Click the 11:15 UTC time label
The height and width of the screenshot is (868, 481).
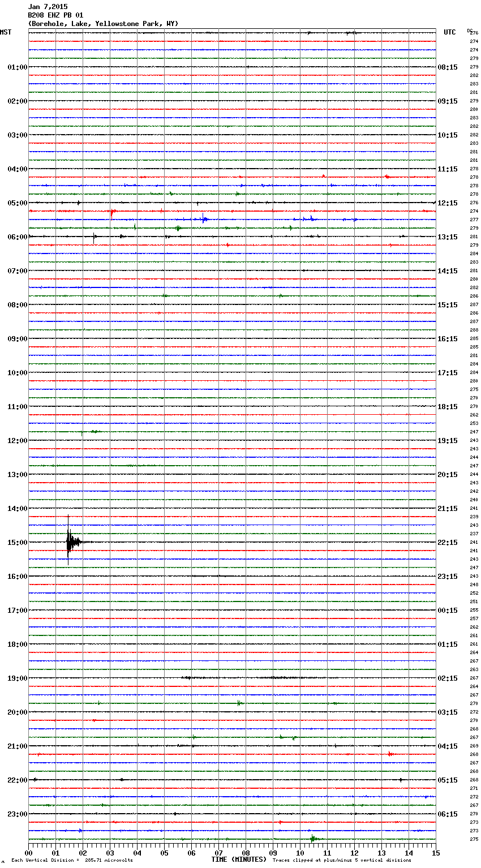[x=448, y=169]
